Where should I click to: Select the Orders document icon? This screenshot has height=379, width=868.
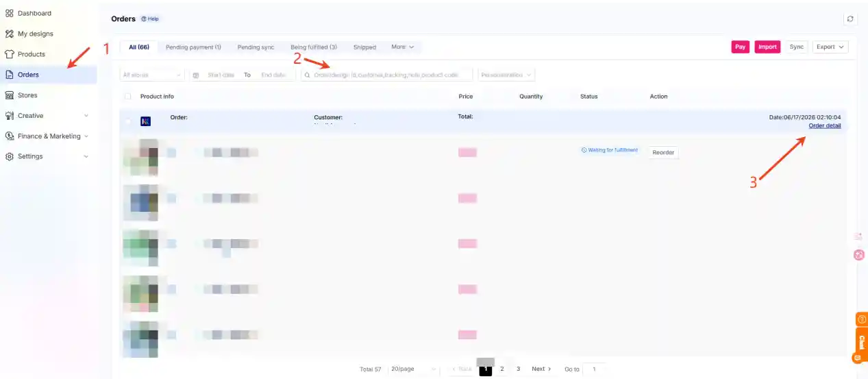coord(10,75)
